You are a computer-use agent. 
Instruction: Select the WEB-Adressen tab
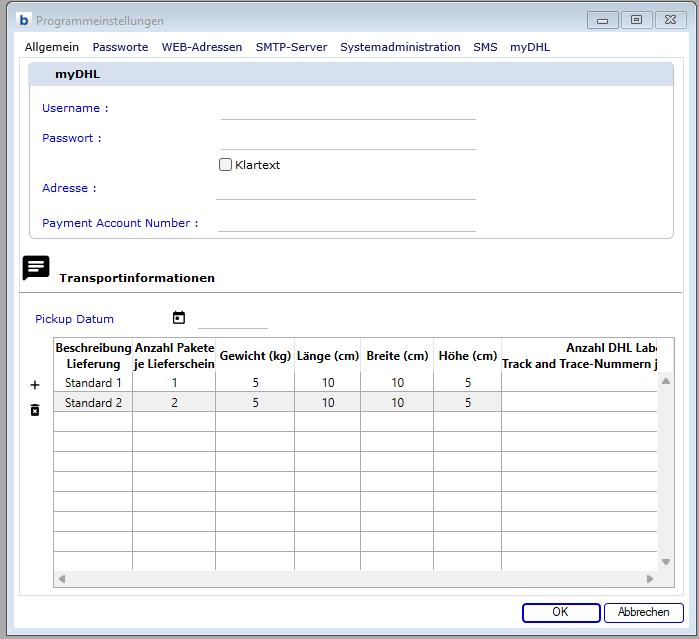click(x=202, y=47)
